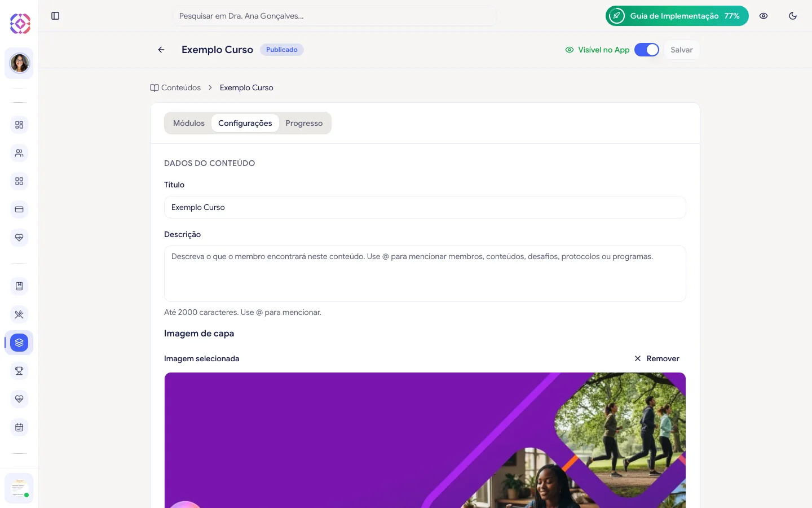Open the trophy challenges icon
The width and height of the screenshot is (812, 508).
click(x=19, y=371)
